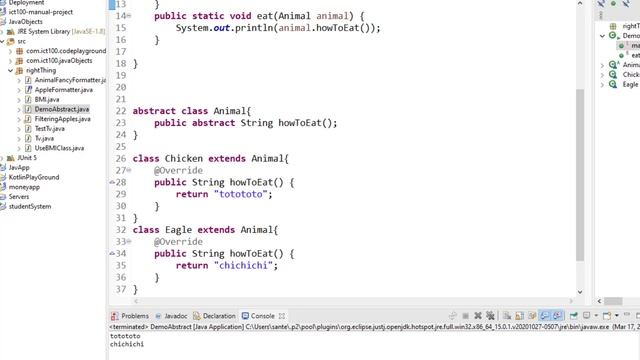Collapse the Chicken howToEat fold at line 27
Screen dimensions: 640x360
point(129,170)
